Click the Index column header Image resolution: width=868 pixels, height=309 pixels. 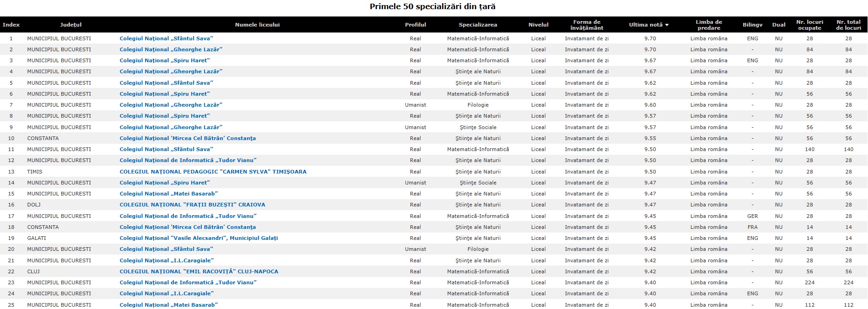click(11, 25)
